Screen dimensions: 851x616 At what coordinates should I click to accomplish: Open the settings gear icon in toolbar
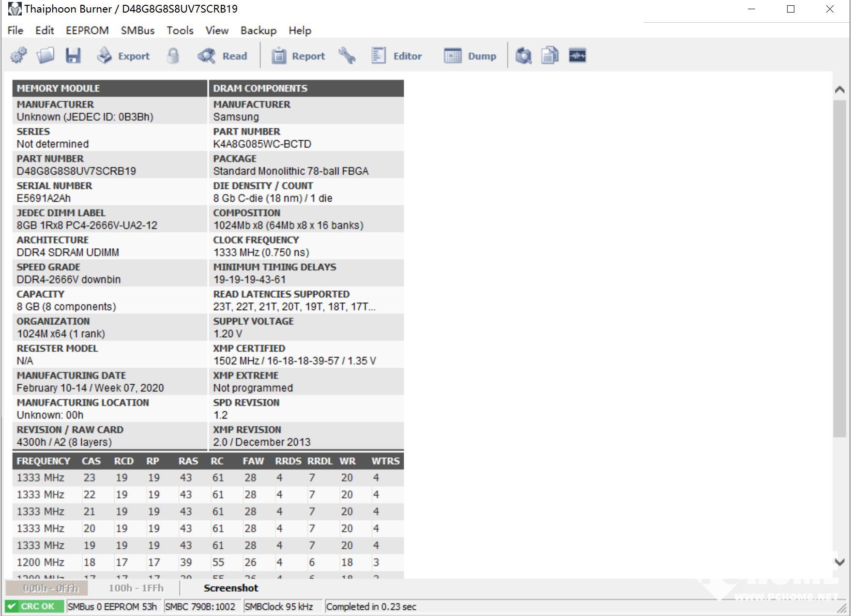18,56
